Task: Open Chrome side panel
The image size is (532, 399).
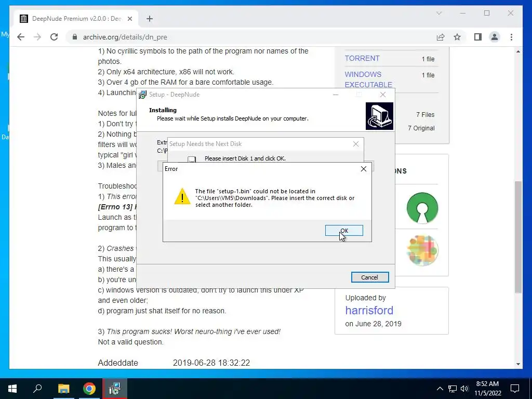Action: point(478,37)
